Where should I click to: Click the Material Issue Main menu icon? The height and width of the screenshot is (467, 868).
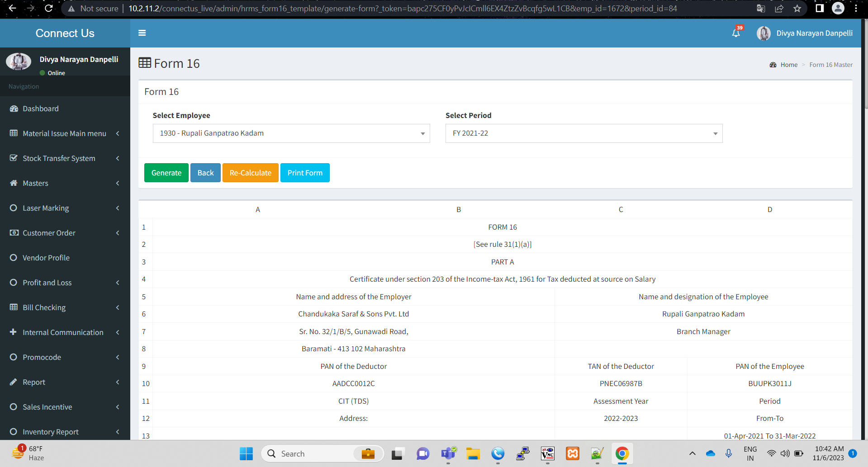pos(14,133)
